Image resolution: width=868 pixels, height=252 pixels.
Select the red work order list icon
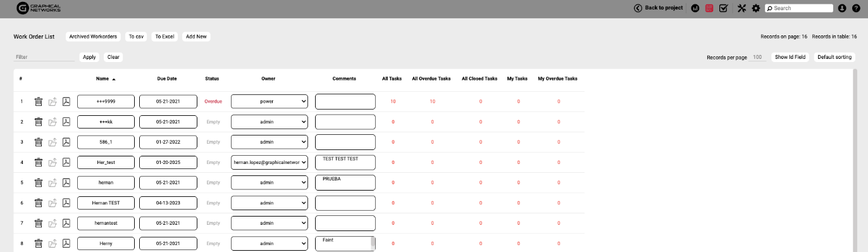pyautogui.click(x=709, y=8)
